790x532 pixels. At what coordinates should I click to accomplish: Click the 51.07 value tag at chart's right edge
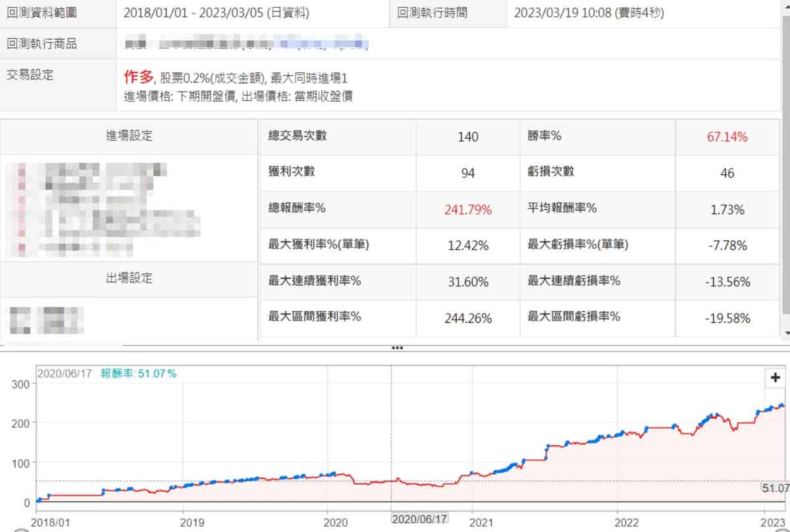click(x=775, y=489)
